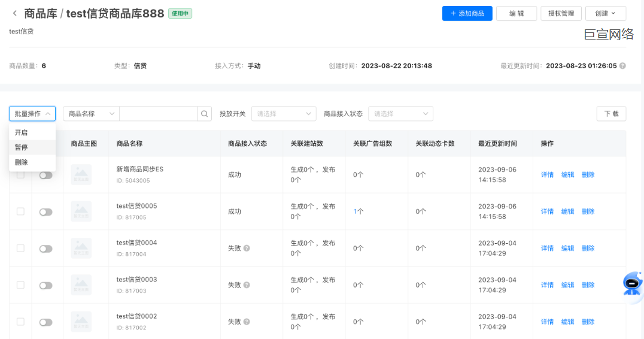Delete the test信贷0003 product
Viewport: 644px width, 339px height.
click(588, 285)
